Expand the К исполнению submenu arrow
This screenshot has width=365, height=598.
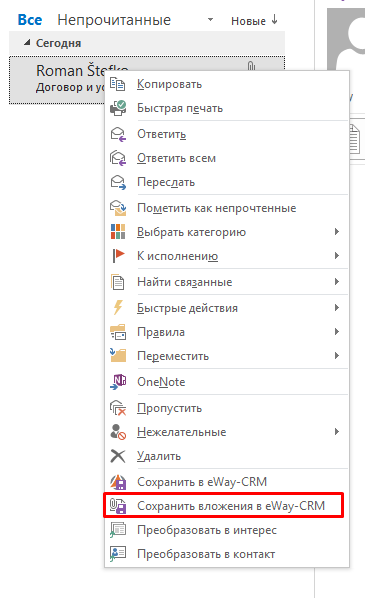337,256
